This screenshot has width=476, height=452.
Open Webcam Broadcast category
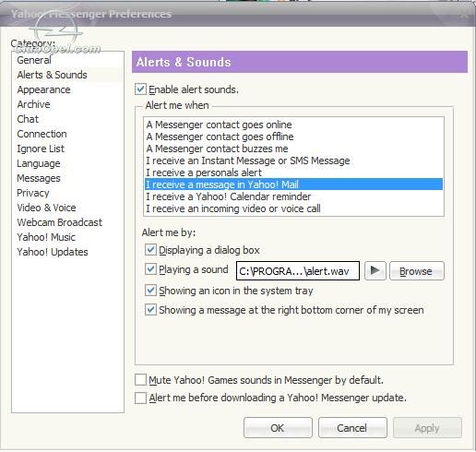point(59,222)
